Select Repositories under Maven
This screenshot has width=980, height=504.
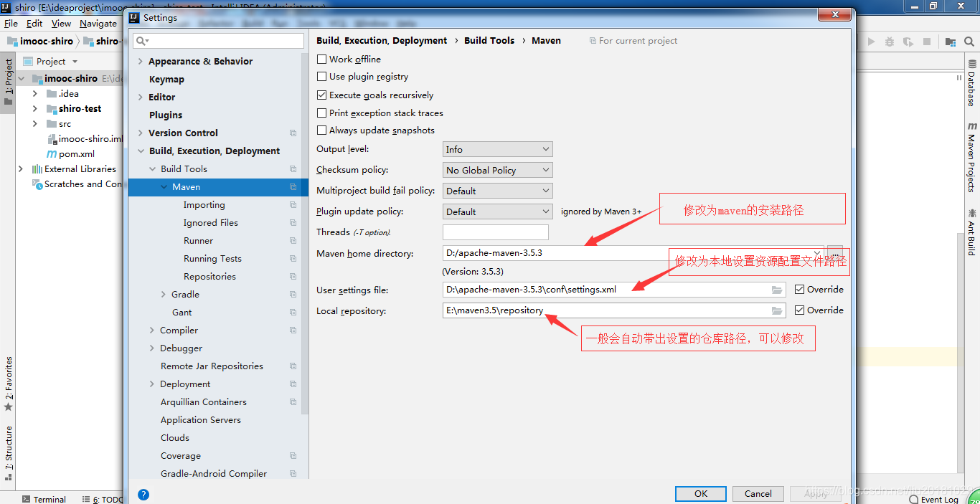pyautogui.click(x=209, y=277)
